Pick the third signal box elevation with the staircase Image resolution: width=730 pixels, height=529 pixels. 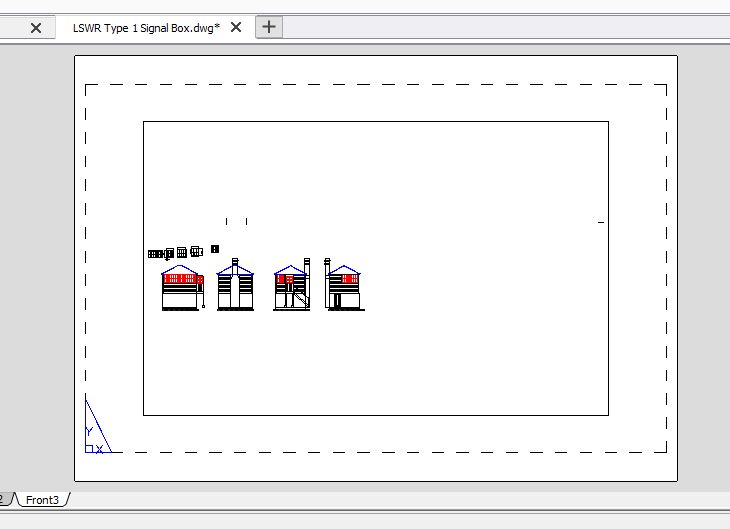(x=291, y=289)
